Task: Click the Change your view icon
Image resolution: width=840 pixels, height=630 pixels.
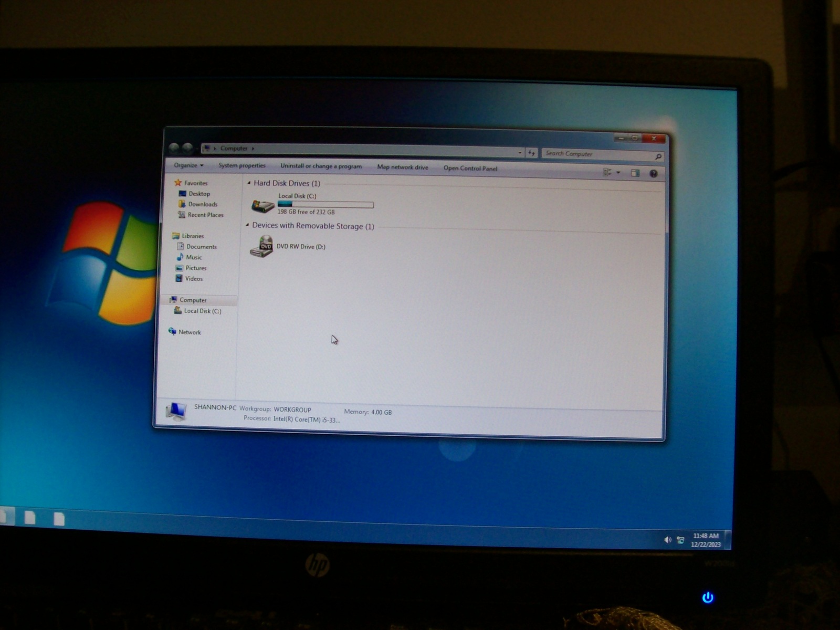Action: coord(607,172)
